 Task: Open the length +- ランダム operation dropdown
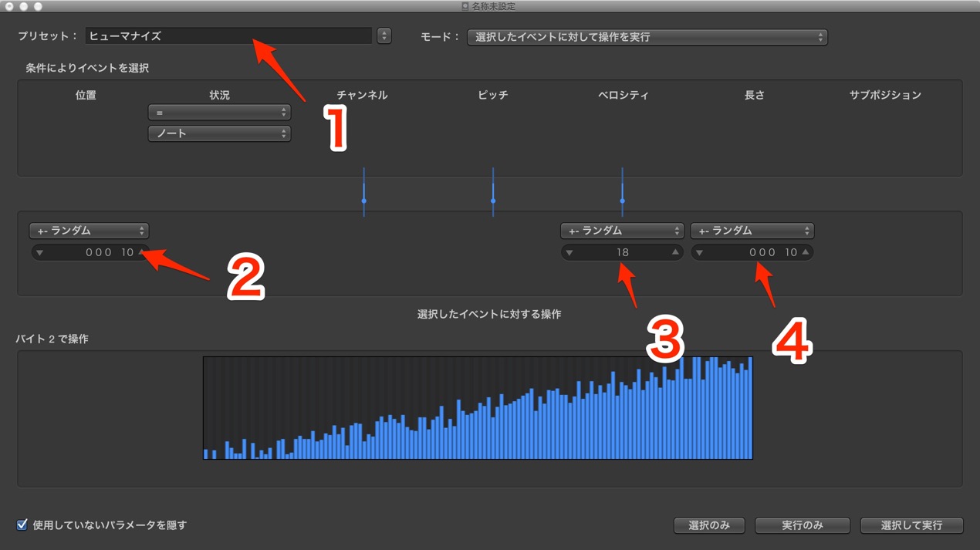752,231
